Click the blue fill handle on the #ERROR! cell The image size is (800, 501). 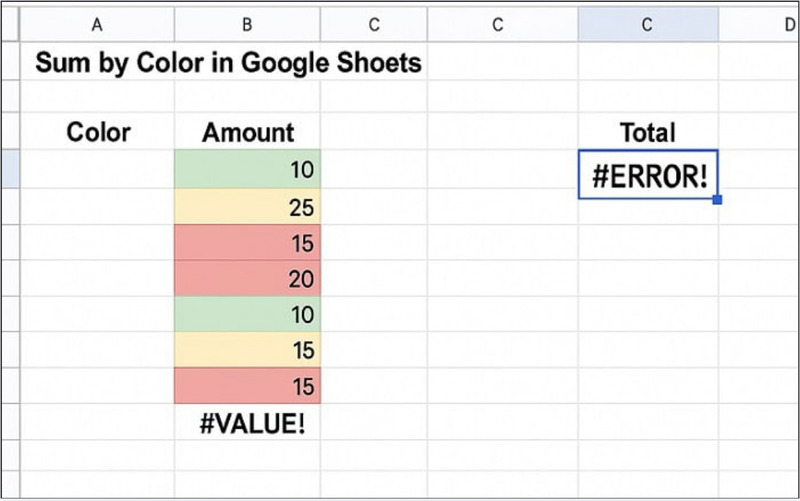(718, 200)
